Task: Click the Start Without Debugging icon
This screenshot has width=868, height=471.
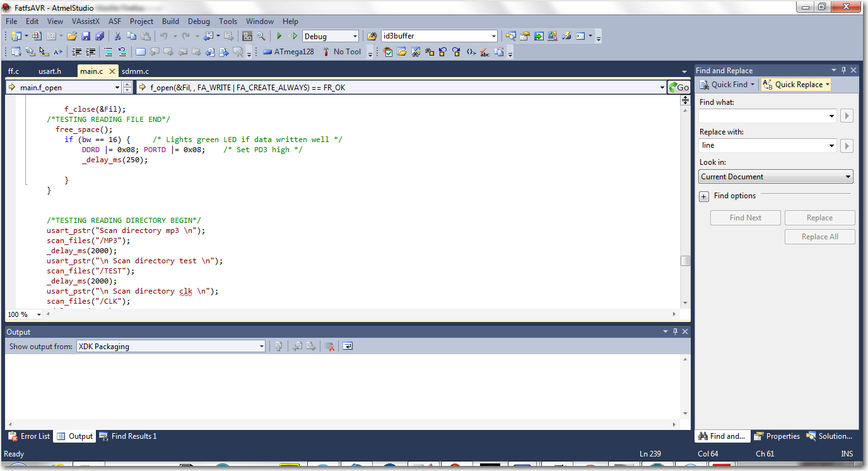Action: (x=293, y=36)
